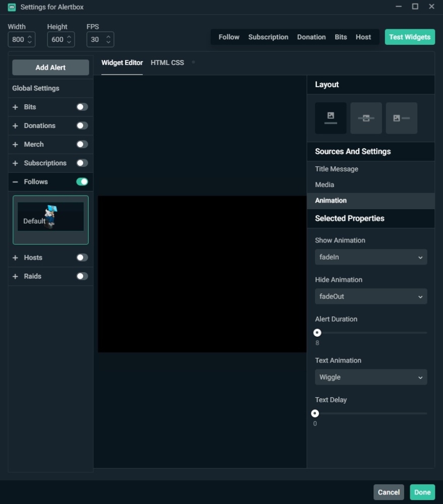Test the Host alert
The width and height of the screenshot is (443, 504).
coord(363,37)
